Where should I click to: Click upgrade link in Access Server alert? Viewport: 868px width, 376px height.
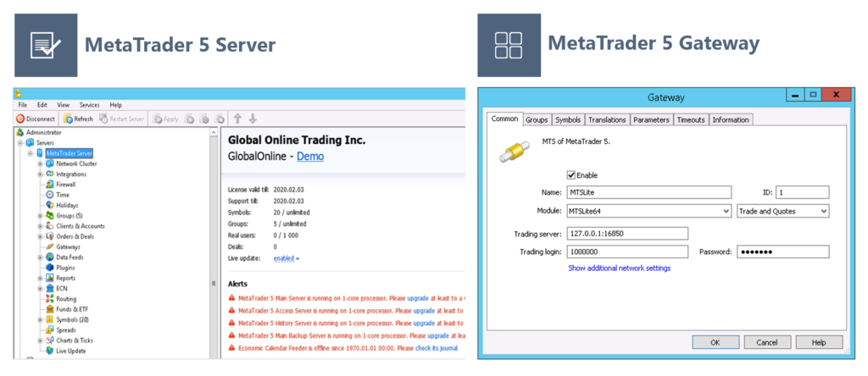pyautogui.click(x=424, y=311)
